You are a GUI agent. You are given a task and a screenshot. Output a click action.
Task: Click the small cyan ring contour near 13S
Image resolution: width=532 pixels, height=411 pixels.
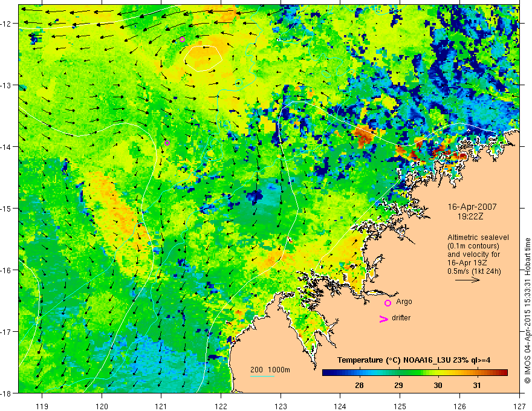[x=239, y=82]
